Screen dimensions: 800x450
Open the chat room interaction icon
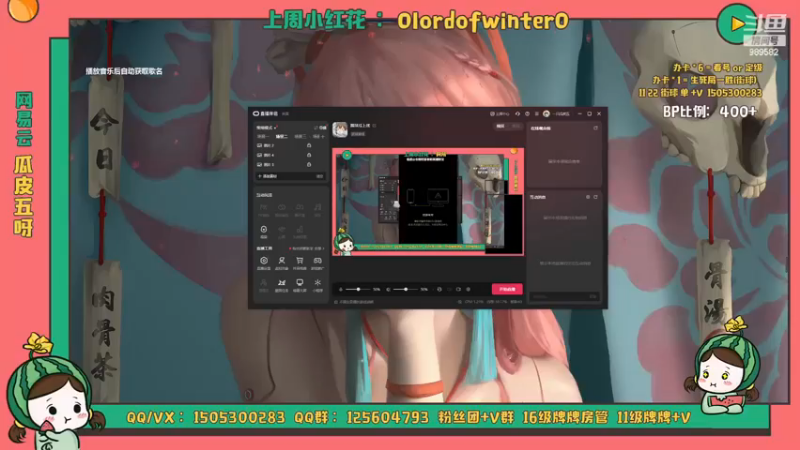(299, 209)
